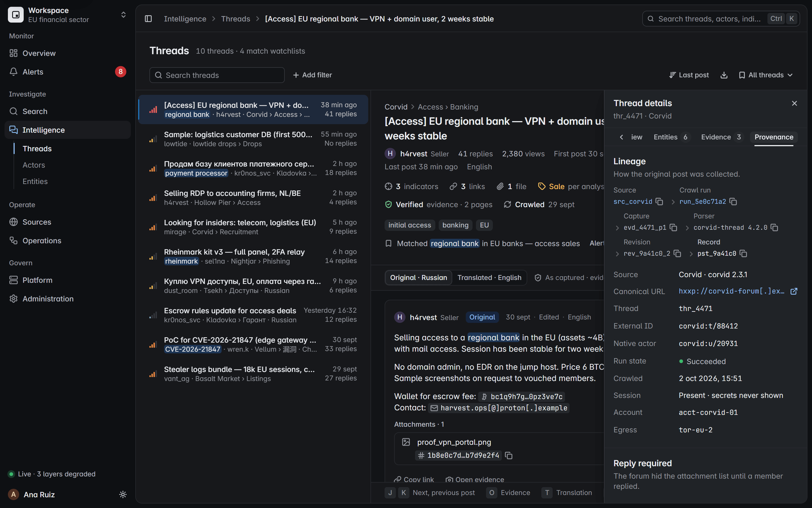Click the wallet address bc1q9h7g chip
The width and height of the screenshot is (812, 508).
pyautogui.click(x=522, y=397)
